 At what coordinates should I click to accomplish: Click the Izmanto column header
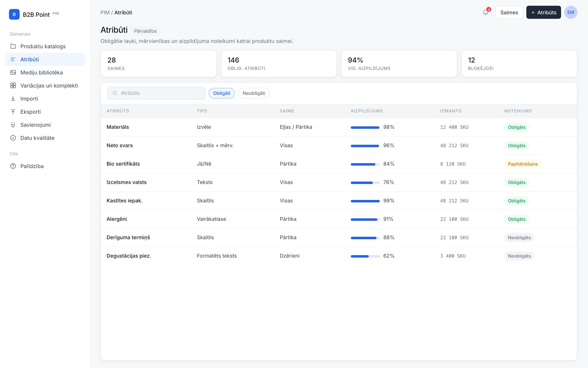(451, 111)
